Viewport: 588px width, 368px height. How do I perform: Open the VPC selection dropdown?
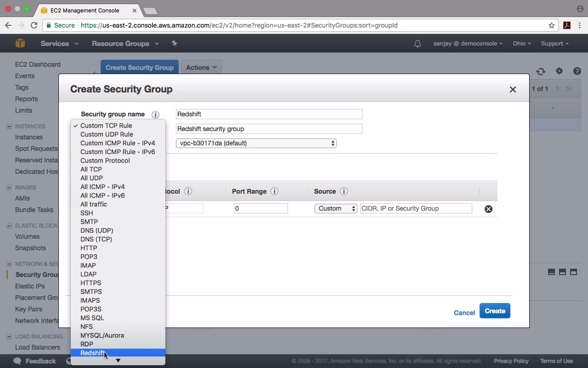[x=256, y=143]
